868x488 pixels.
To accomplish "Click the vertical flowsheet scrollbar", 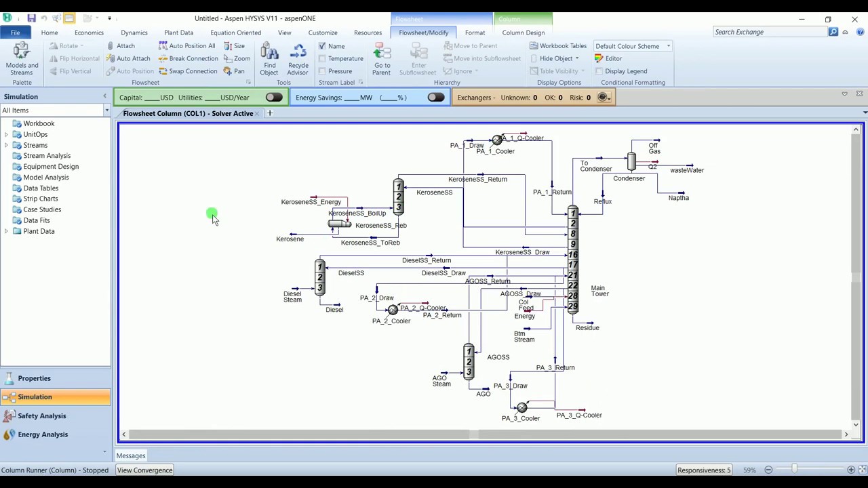I will (856, 277).
